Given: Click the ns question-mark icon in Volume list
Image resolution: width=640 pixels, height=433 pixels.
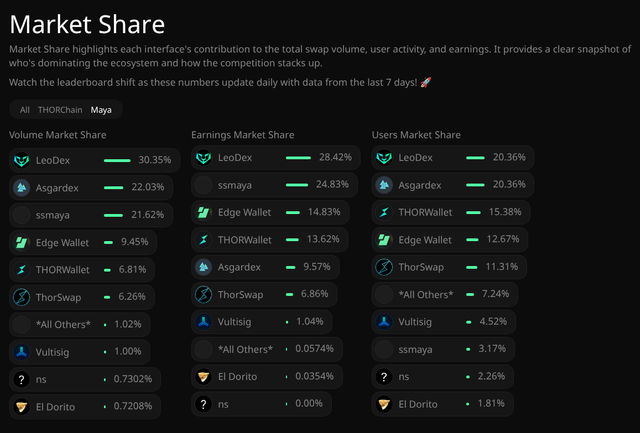Looking at the screenshot, I should tap(21, 380).
